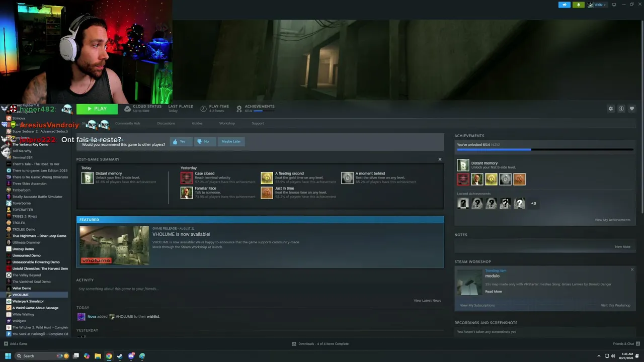Image resolution: width=644 pixels, height=362 pixels.
Task: Open the game settings gear icon
Action: [611, 109]
